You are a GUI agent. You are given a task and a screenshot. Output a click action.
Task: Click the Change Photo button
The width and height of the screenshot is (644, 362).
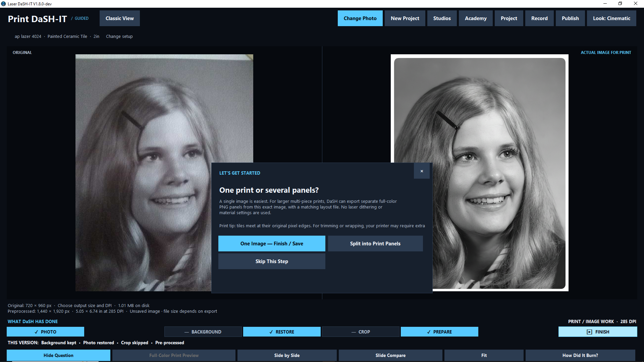coord(360,18)
